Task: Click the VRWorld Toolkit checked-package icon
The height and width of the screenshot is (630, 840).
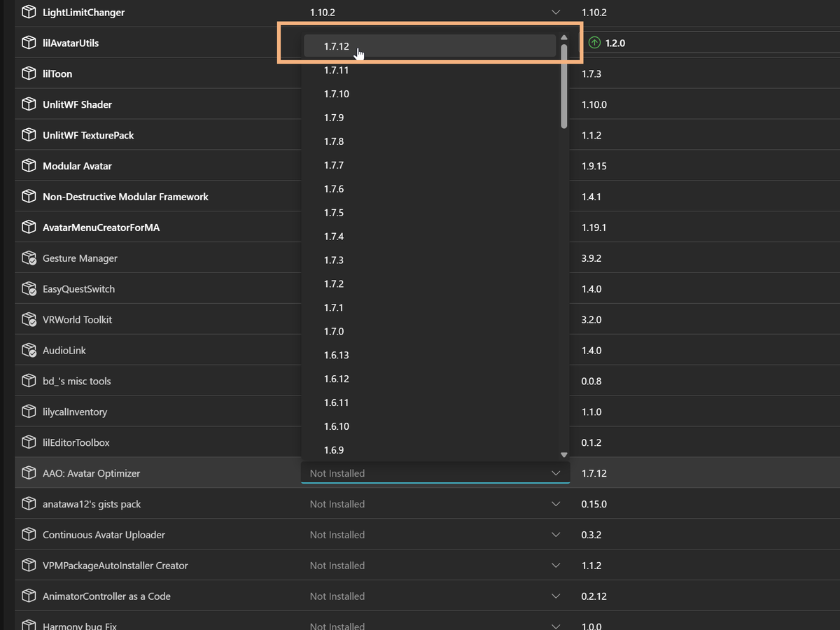Action: (x=29, y=320)
